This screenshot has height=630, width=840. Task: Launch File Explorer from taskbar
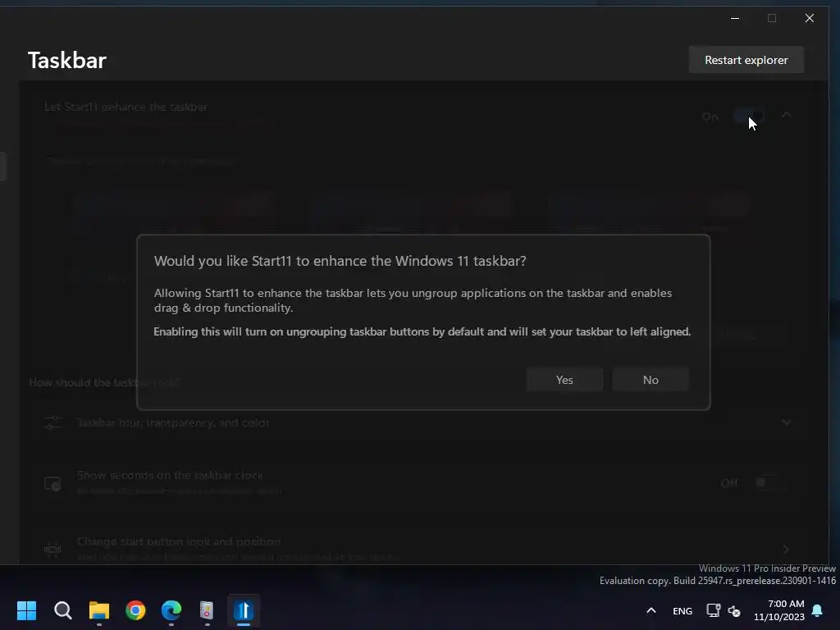(99, 610)
